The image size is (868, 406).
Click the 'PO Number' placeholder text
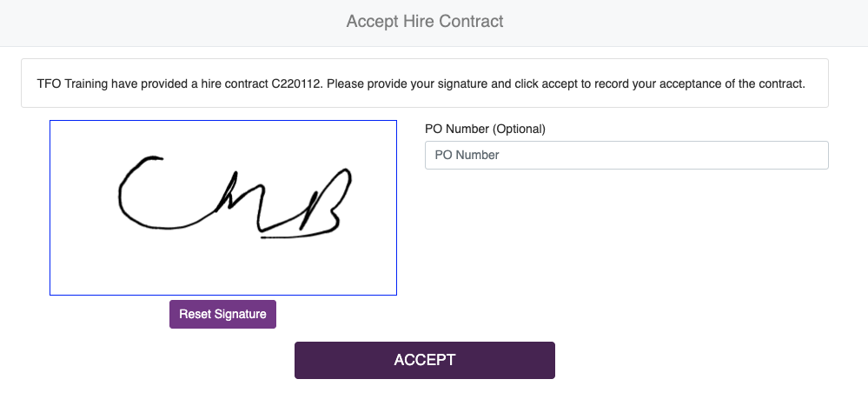[x=467, y=155]
